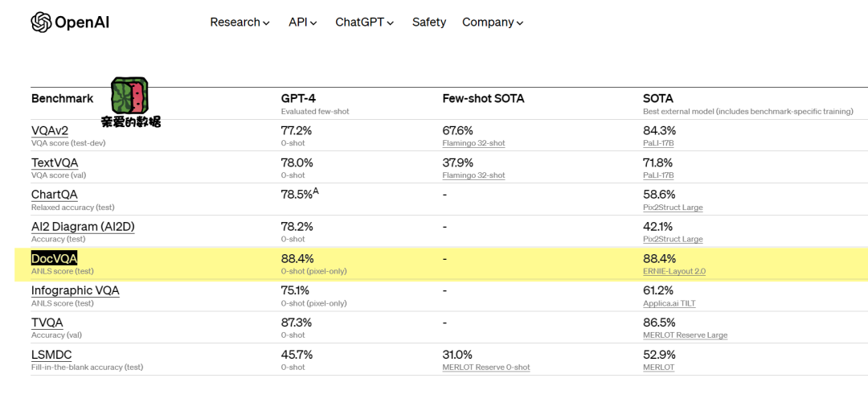868x411 pixels.
Task: Click the ERNIE-Layout 2.0 model link
Action: 674,271
